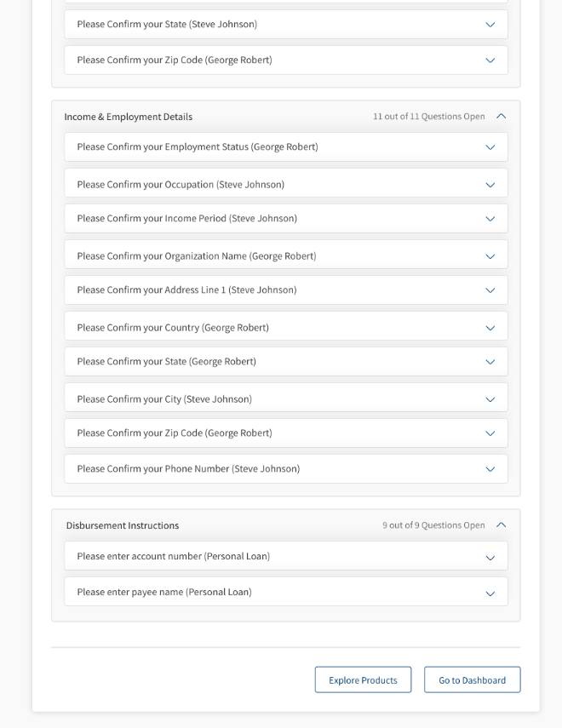Select the Income & Employment Details heading

click(129, 117)
